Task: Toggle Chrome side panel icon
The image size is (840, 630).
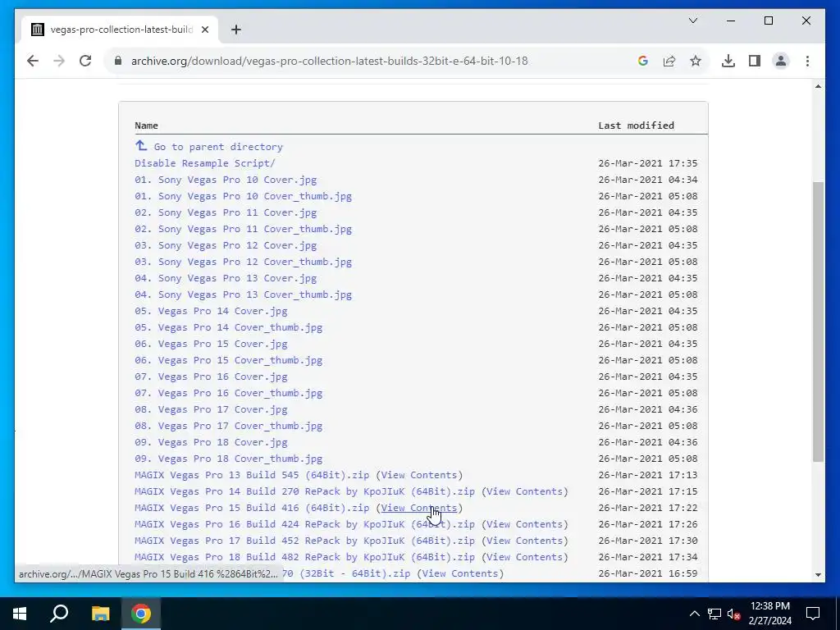Action: click(755, 61)
